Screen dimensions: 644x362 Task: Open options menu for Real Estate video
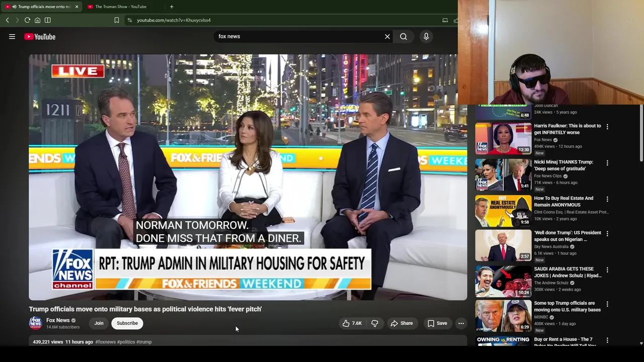607,199
